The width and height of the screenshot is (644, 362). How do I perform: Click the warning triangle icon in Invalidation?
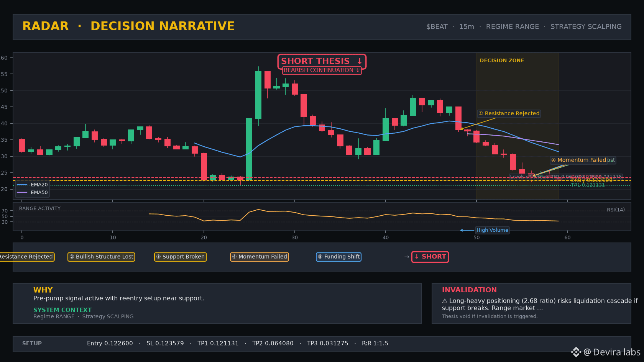pyautogui.click(x=445, y=301)
